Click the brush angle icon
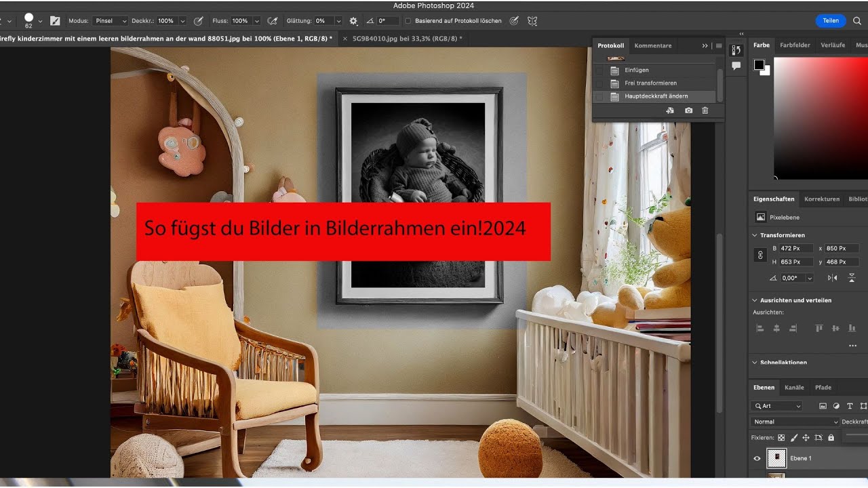The width and height of the screenshot is (868, 488). coord(370,21)
